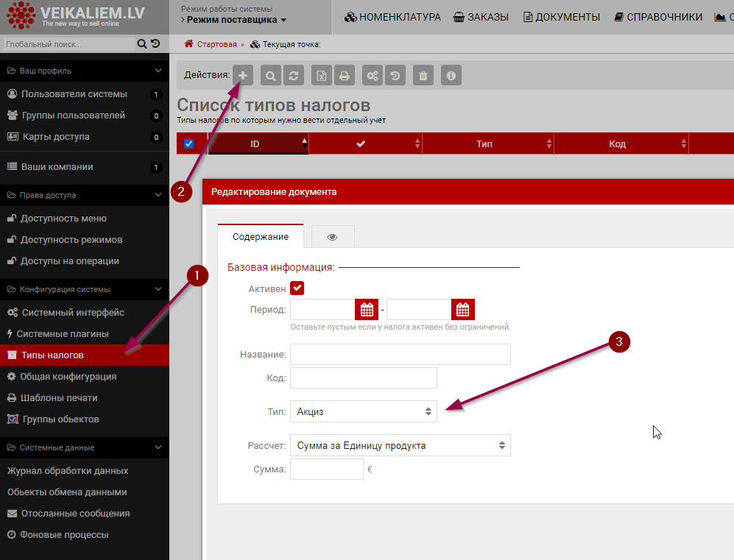This screenshot has height=560, width=734.
Task: Click the refresh list action icon
Action: [294, 75]
